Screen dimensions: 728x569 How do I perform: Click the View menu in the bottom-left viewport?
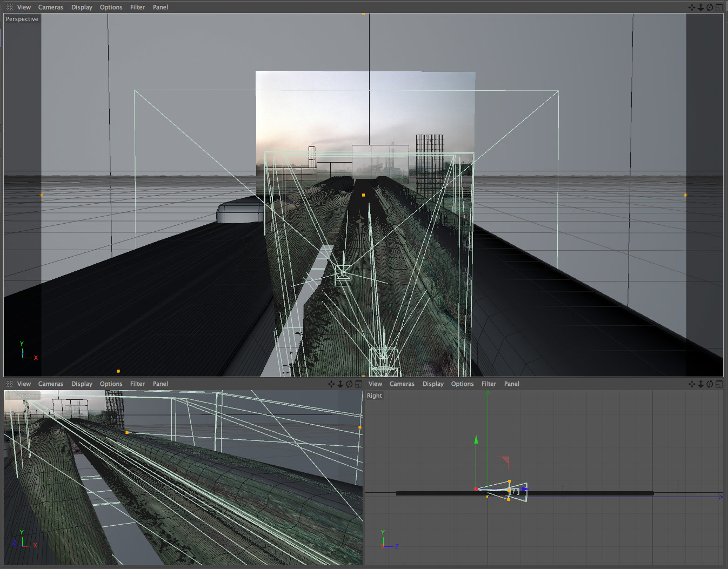(24, 384)
